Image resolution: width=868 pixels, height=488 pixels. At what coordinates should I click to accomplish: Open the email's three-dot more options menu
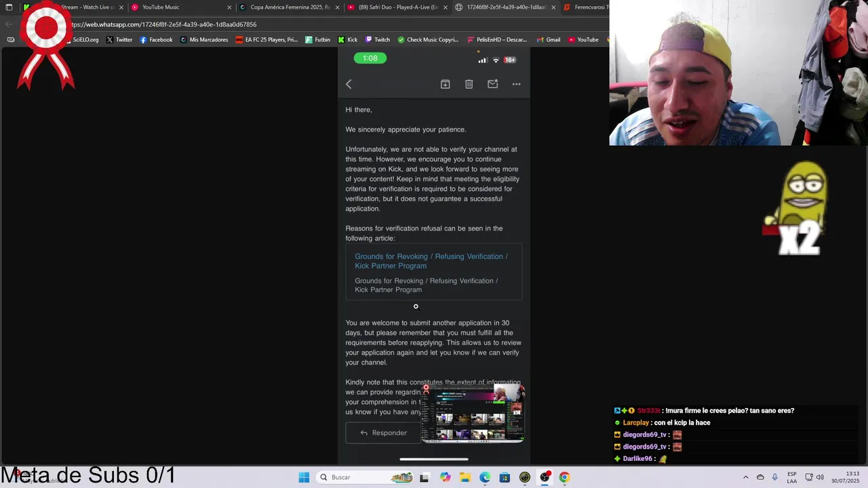(516, 84)
